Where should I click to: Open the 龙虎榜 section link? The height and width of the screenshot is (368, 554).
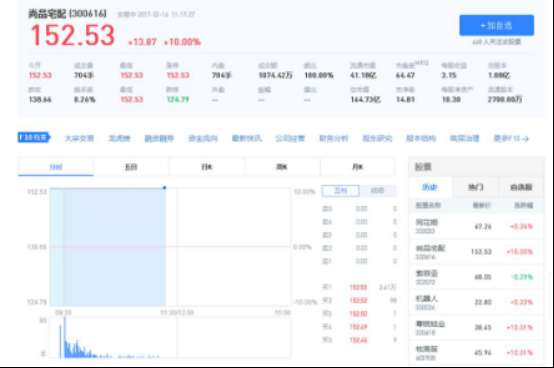coord(119,138)
